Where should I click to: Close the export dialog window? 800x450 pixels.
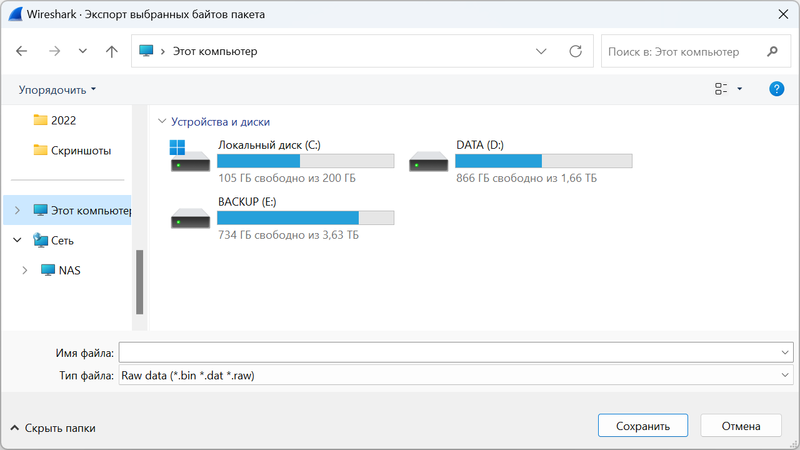[x=783, y=14]
